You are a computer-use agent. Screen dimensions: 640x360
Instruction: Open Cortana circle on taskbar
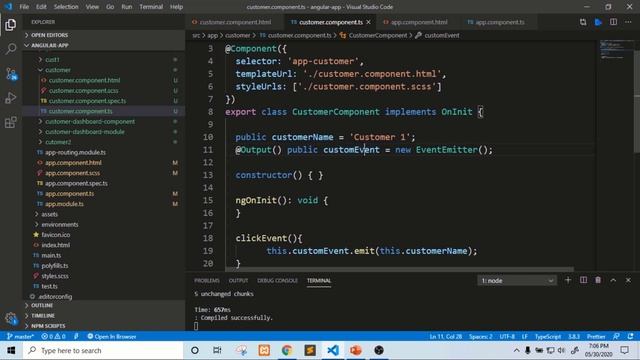click(195, 350)
